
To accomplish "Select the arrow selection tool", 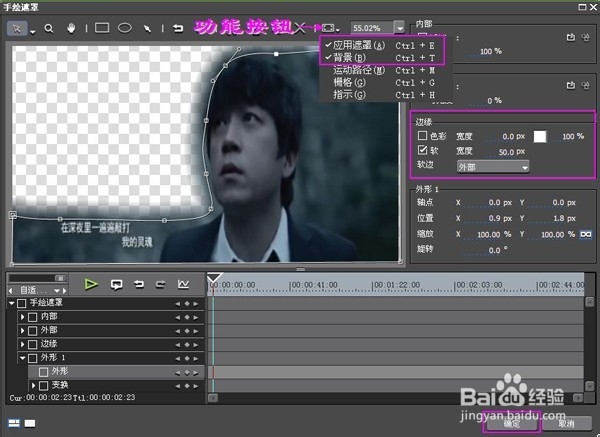I will (x=17, y=29).
